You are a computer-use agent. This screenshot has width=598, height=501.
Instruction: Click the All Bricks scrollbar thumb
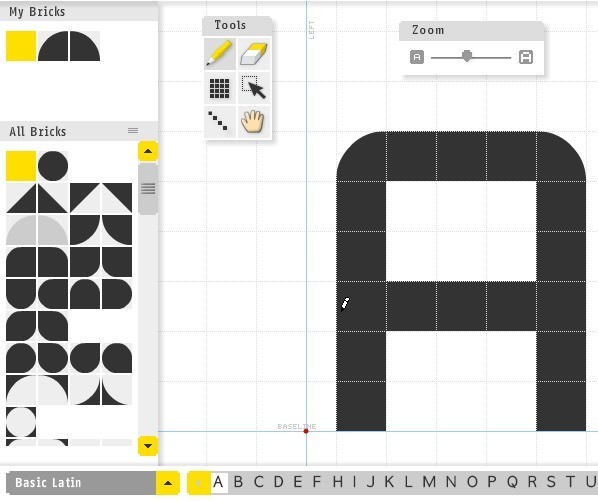148,189
